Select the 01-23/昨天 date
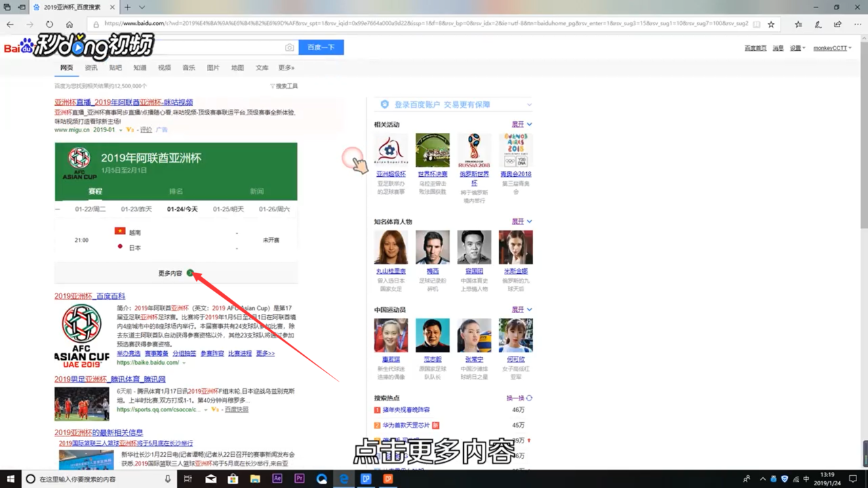 [136, 209]
